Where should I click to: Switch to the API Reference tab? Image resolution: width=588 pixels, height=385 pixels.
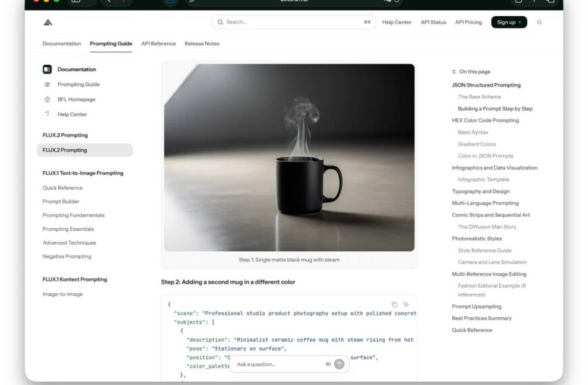(x=158, y=43)
